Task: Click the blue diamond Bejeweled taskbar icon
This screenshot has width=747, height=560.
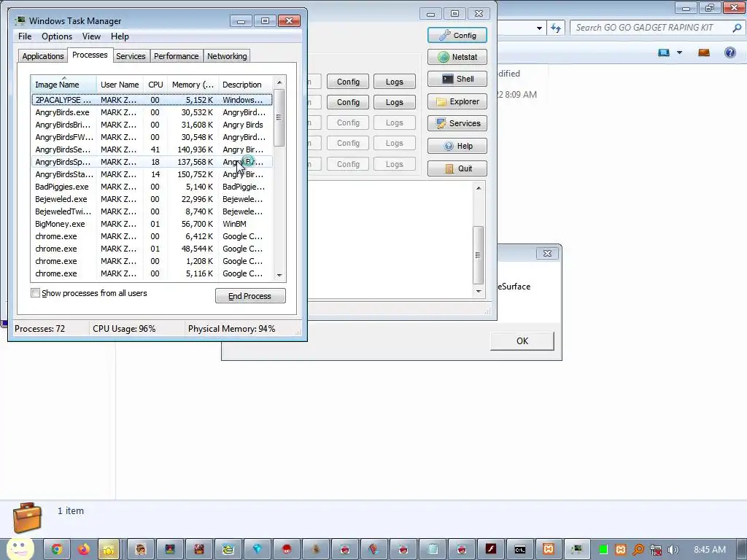Action: (258, 550)
